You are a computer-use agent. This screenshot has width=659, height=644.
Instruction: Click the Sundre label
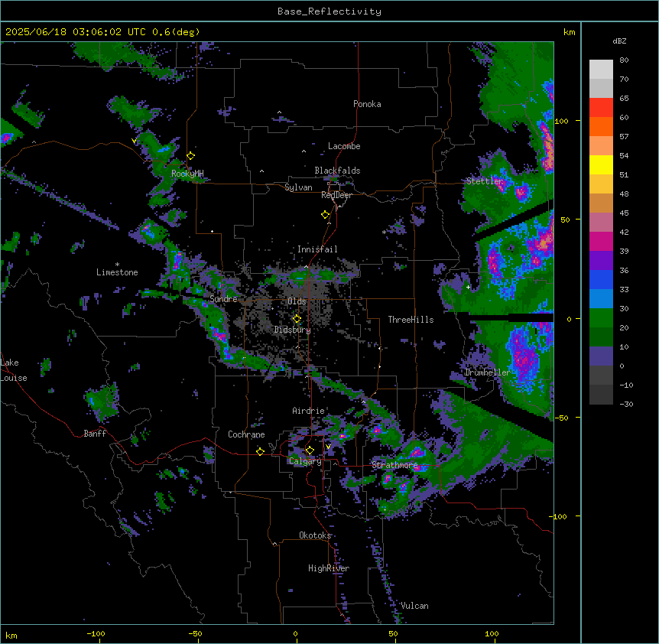click(x=223, y=299)
